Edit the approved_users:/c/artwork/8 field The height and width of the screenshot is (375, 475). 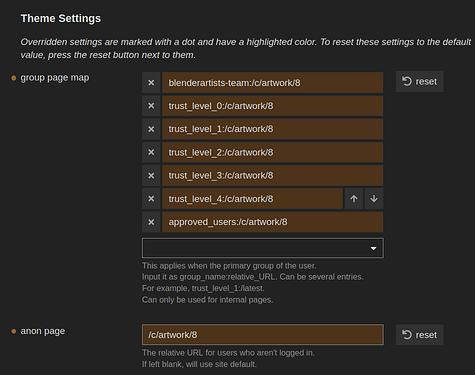click(x=273, y=222)
